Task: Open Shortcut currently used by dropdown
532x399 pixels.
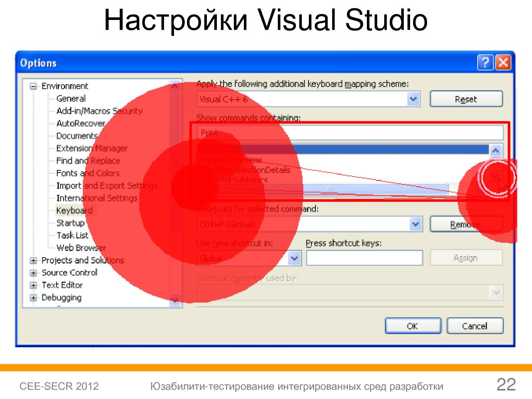Action: (497, 293)
